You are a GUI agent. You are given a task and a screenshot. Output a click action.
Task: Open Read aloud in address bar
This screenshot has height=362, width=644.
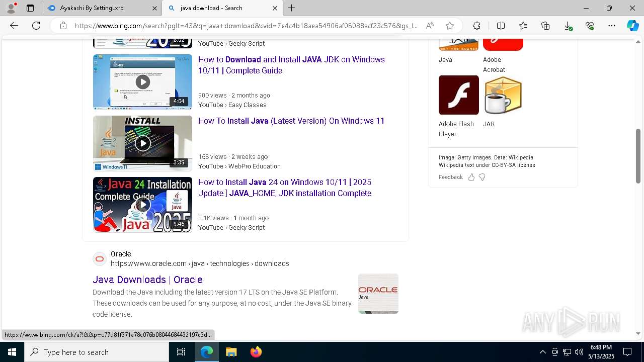point(430,26)
